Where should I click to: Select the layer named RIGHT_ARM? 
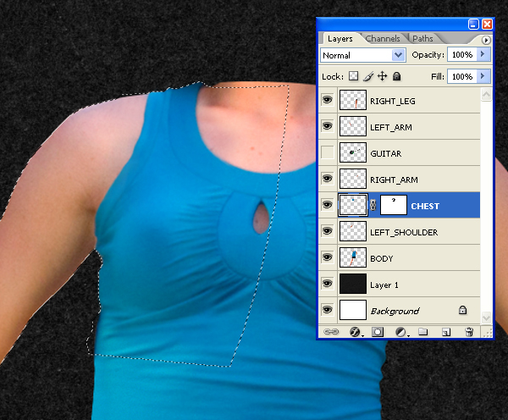click(x=394, y=180)
